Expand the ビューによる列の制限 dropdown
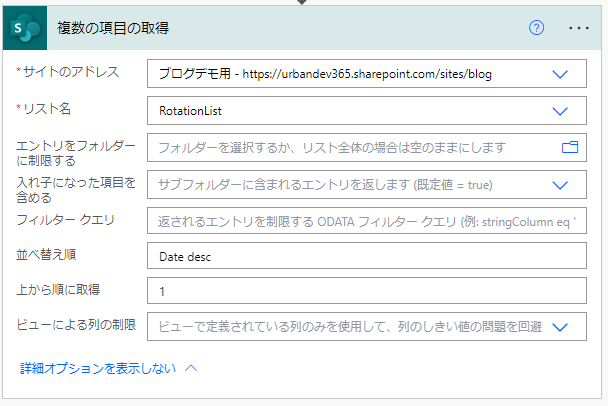This screenshot has height=406, width=608. [x=560, y=327]
